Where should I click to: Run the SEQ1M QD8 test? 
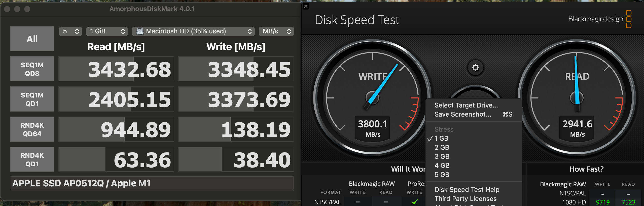(x=32, y=69)
